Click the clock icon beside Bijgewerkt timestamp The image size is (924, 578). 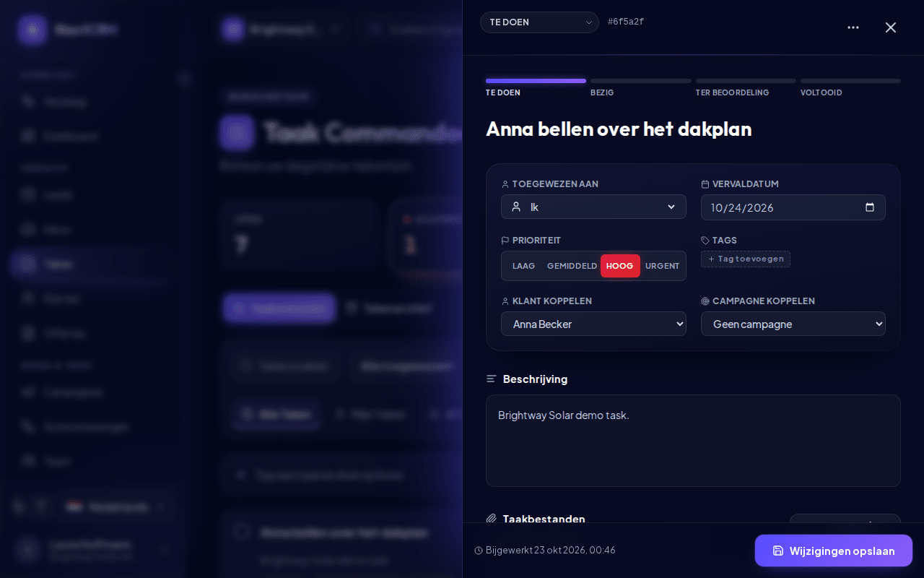[479, 551]
